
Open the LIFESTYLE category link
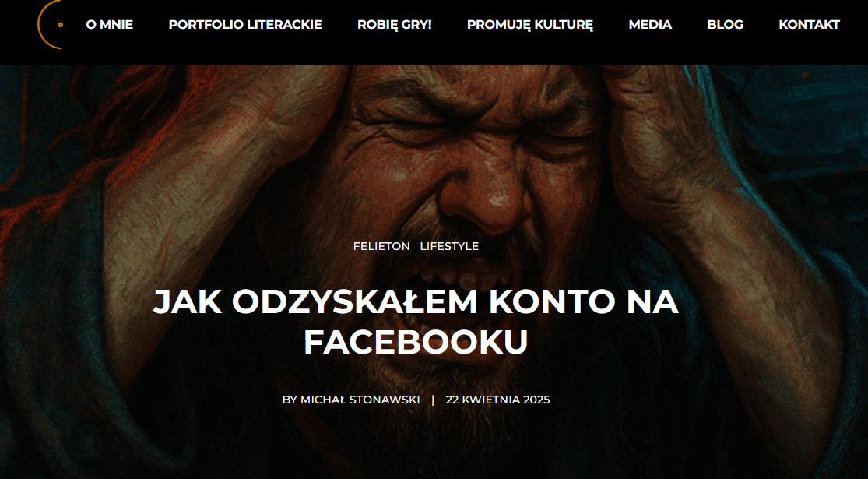point(449,246)
